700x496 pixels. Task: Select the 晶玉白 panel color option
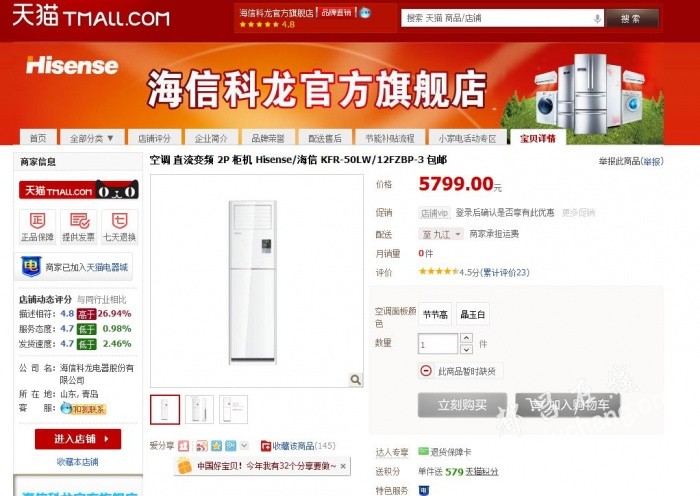click(x=472, y=314)
